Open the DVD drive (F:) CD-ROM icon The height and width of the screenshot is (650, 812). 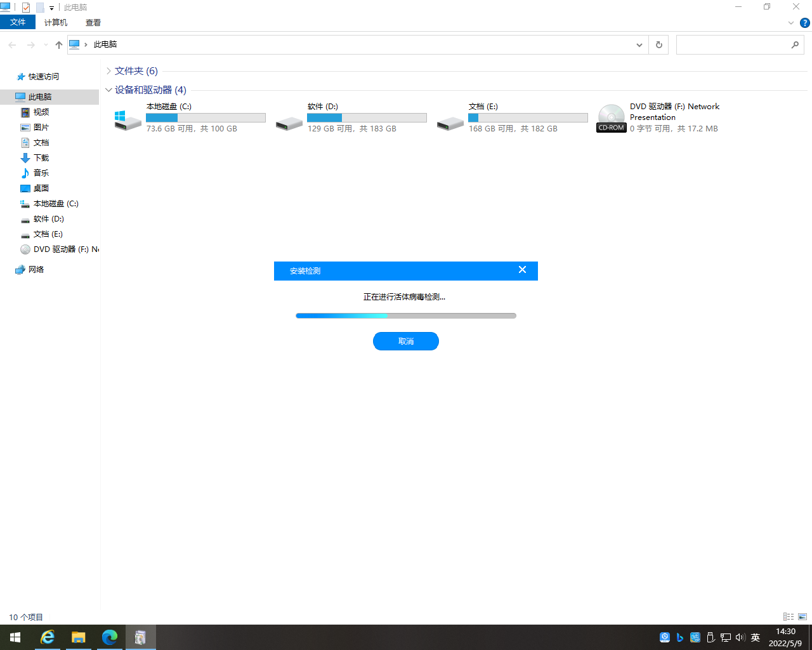tap(612, 118)
